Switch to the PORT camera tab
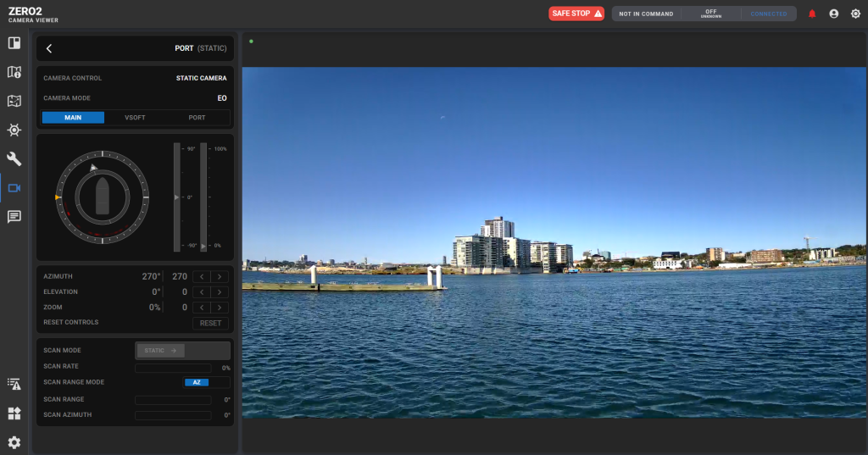Viewport: 868px width, 455px height. pos(197,118)
